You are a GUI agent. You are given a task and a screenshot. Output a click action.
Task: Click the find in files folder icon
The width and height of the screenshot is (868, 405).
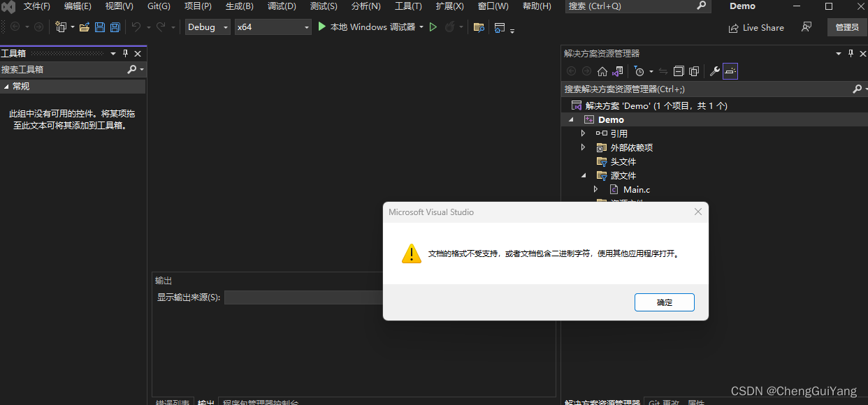(479, 27)
